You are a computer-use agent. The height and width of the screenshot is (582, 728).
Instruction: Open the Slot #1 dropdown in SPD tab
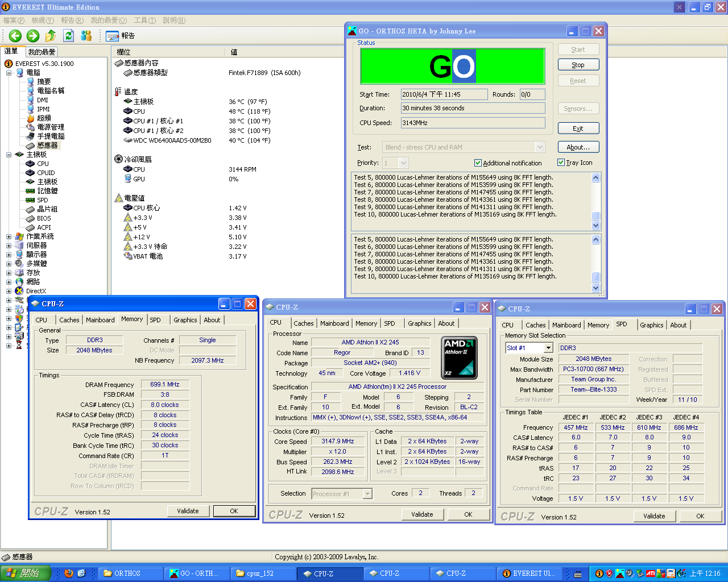click(548, 348)
